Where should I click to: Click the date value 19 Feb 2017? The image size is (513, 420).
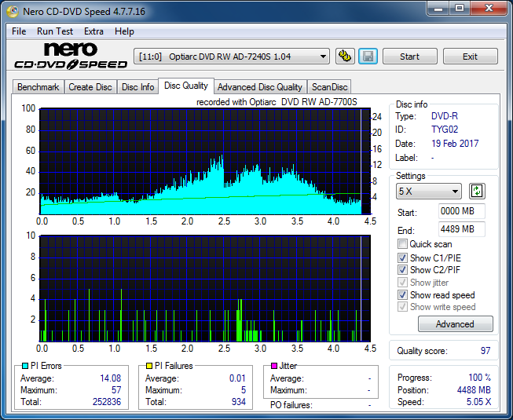pos(455,144)
